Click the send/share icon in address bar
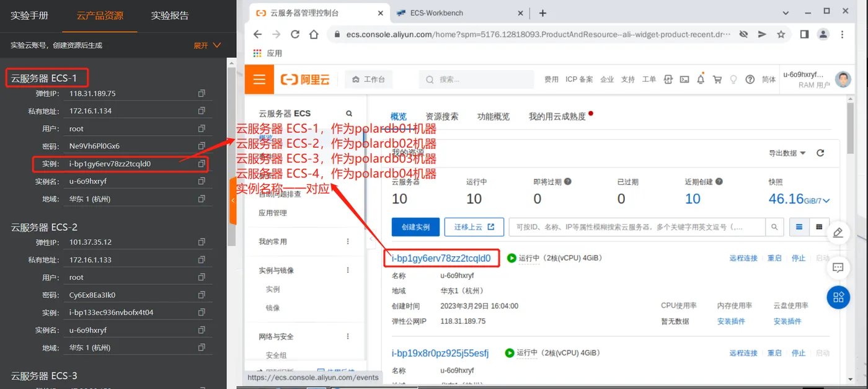Screen dimensions: 868x389 pos(763,35)
